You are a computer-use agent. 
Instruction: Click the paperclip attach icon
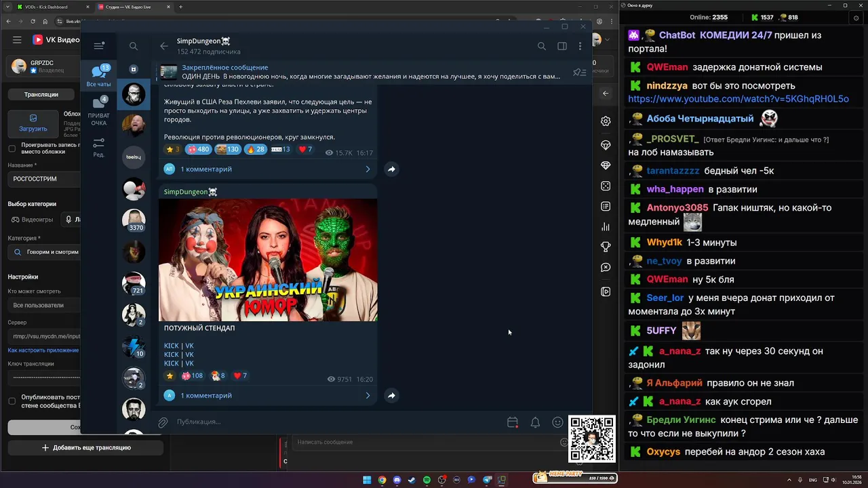click(x=163, y=422)
